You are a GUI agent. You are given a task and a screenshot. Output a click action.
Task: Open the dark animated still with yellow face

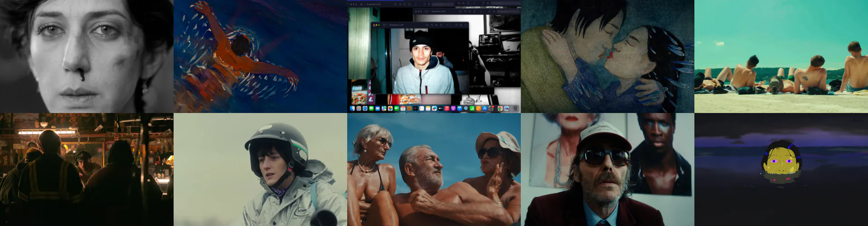tap(781, 169)
